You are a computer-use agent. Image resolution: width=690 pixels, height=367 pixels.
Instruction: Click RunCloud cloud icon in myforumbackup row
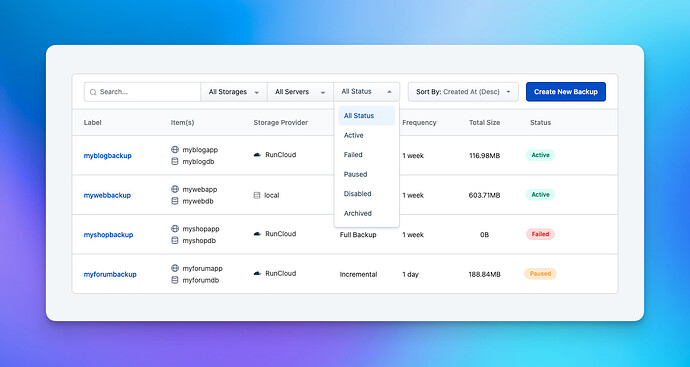(257, 273)
